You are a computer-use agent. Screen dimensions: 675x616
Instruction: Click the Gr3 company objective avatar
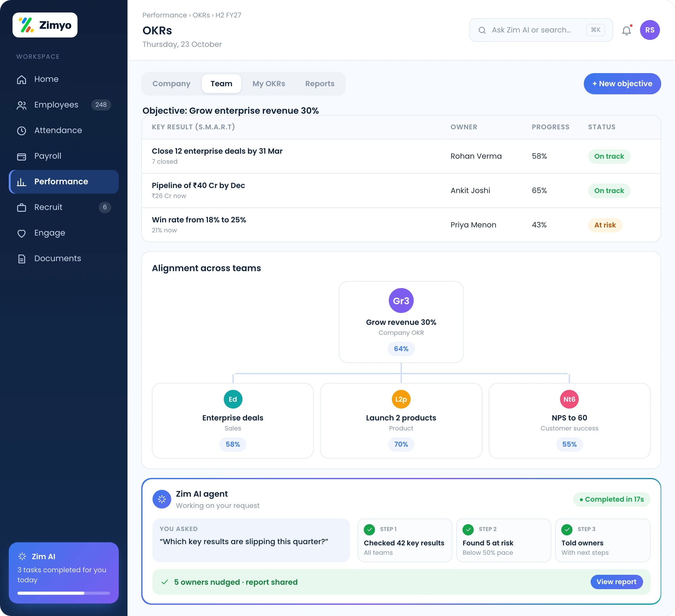pyautogui.click(x=401, y=301)
